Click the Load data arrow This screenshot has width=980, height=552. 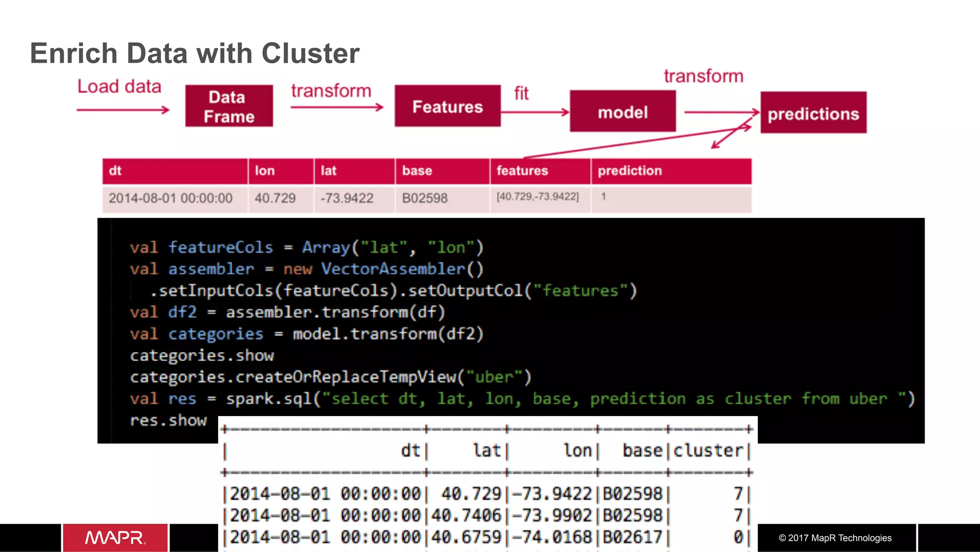pyautogui.click(x=123, y=110)
